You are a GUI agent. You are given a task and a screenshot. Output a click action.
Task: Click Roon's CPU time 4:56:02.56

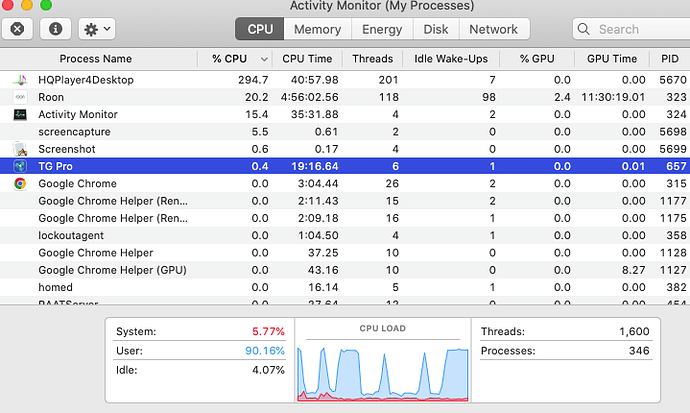(x=310, y=97)
